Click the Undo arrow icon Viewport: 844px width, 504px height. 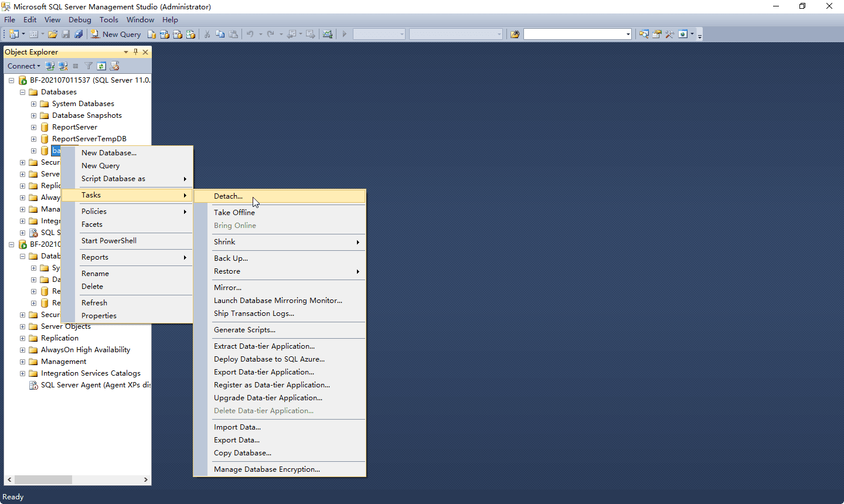(250, 34)
